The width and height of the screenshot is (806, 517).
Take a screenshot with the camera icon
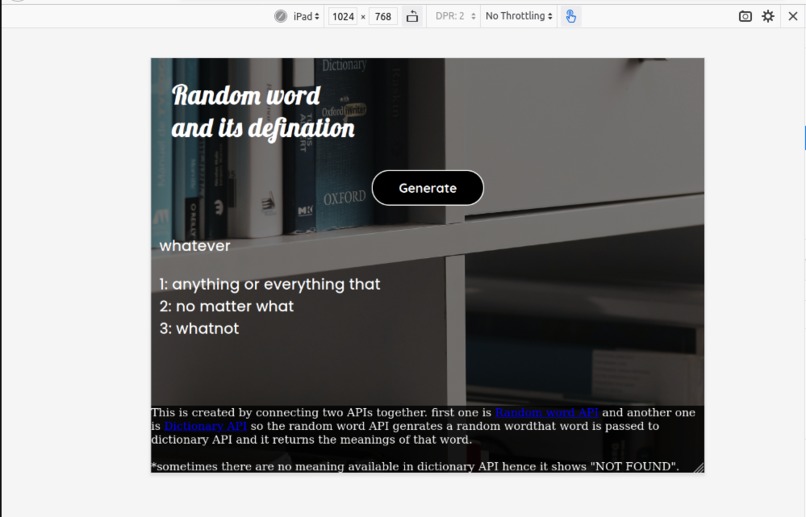[745, 16]
